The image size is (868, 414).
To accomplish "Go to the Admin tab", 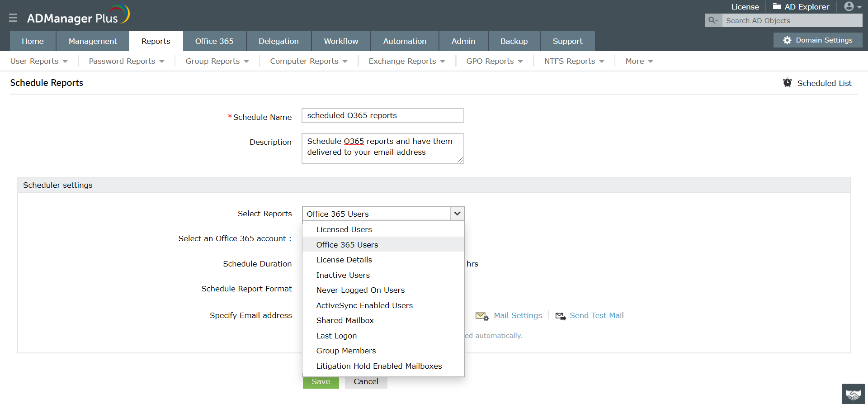I will click(x=463, y=41).
